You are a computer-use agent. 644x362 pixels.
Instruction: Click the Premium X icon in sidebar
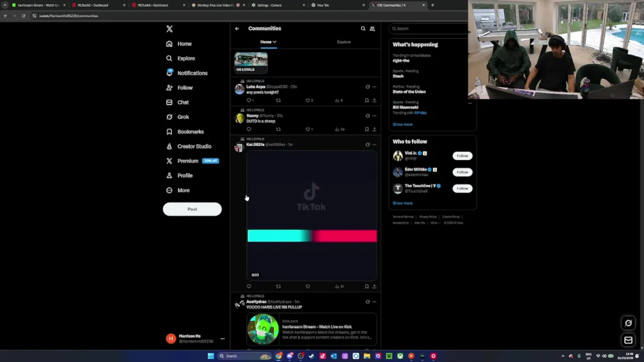click(169, 161)
